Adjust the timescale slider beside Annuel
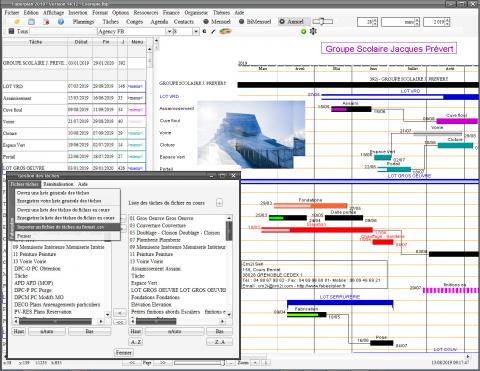The image size is (480, 371). (323, 22)
